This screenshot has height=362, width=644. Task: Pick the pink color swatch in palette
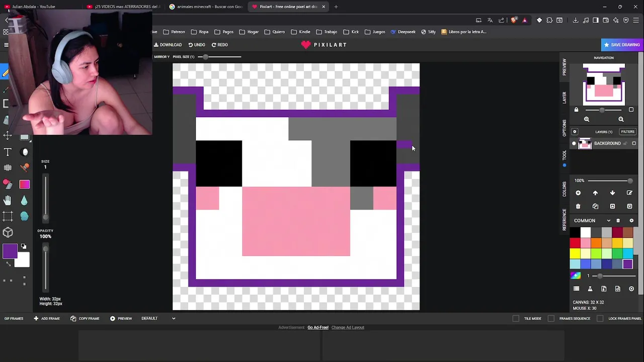pyautogui.click(x=586, y=243)
